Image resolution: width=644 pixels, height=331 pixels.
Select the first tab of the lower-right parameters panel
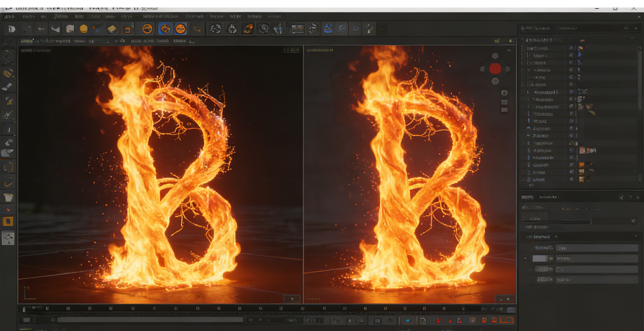[x=527, y=197]
